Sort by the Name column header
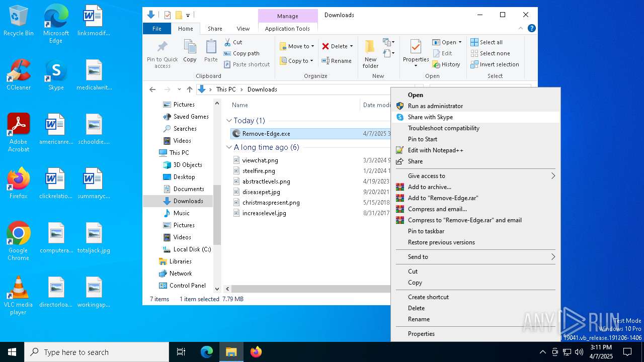Viewport: 644px width, 362px height. pos(239,105)
